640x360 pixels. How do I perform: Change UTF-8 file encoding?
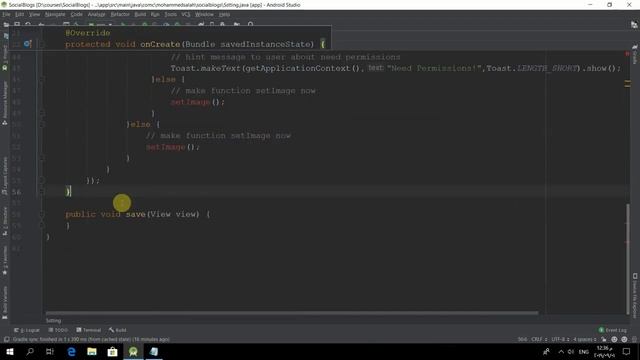[x=560, y=339]
